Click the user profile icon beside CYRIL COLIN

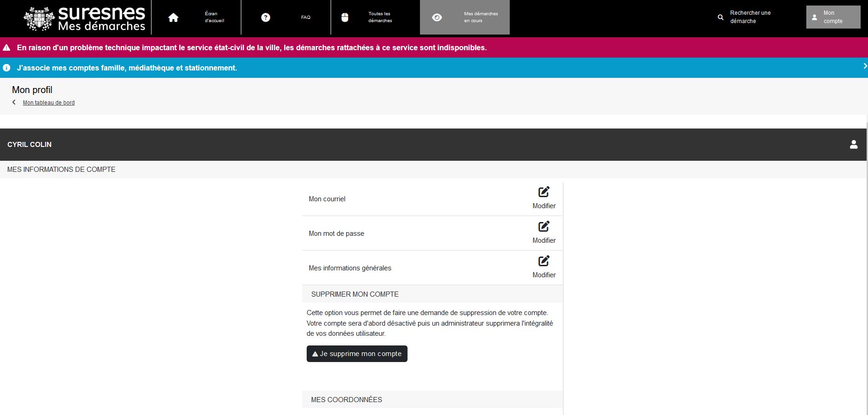point(854,144)
